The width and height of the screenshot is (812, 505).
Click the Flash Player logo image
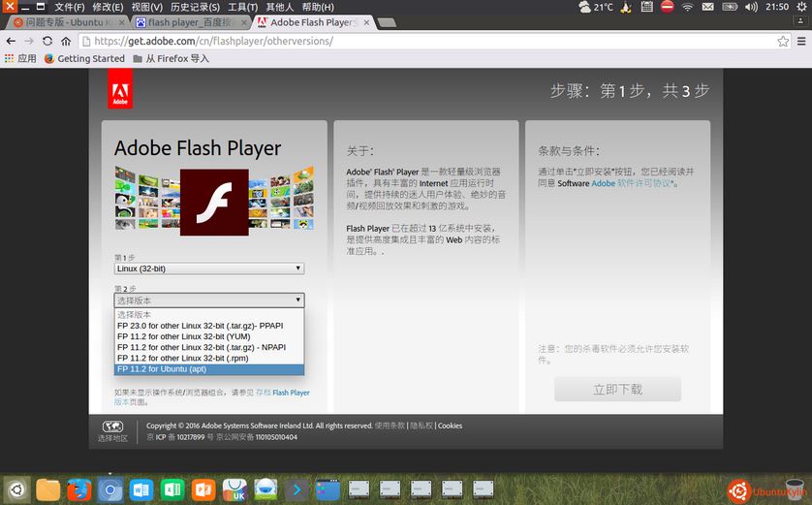point(214,202)
